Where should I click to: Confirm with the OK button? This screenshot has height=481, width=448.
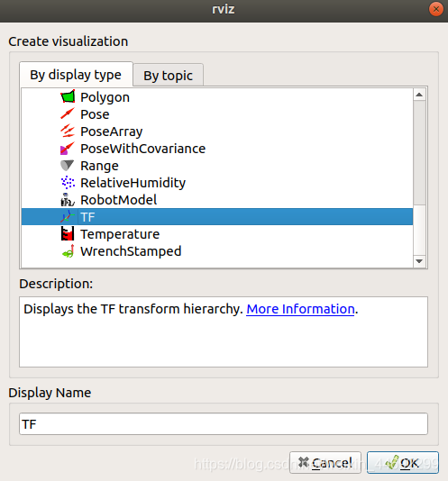click(x=403, y=463)
